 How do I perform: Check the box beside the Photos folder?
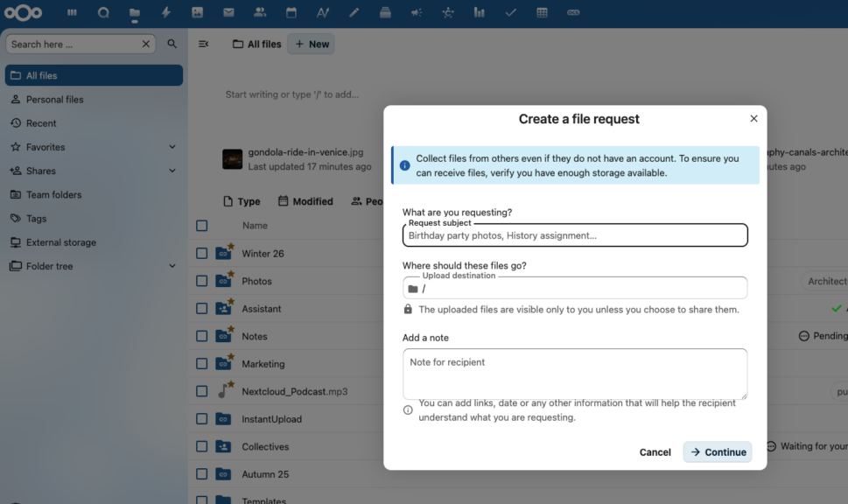pyautogui.click(x=201, y=281)
